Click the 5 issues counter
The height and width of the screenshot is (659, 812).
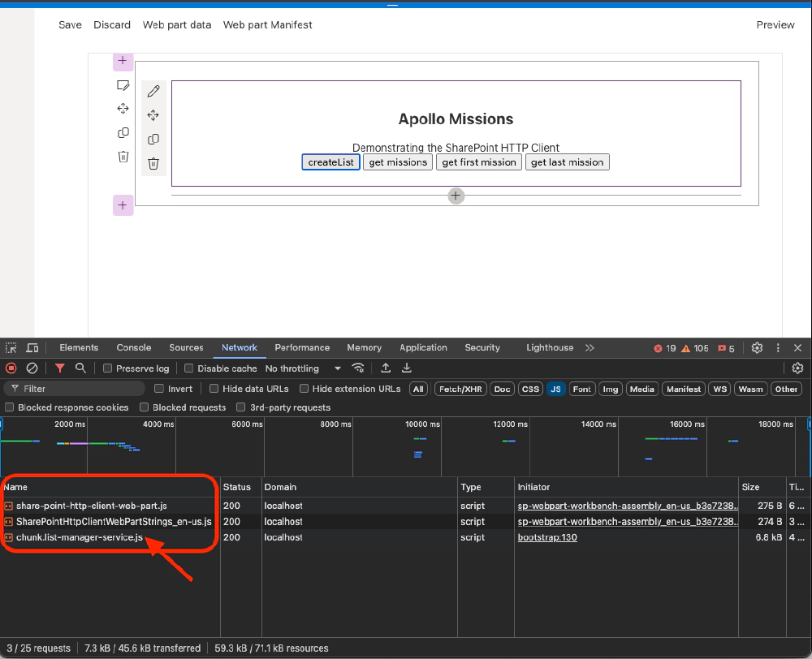point(726,348)
